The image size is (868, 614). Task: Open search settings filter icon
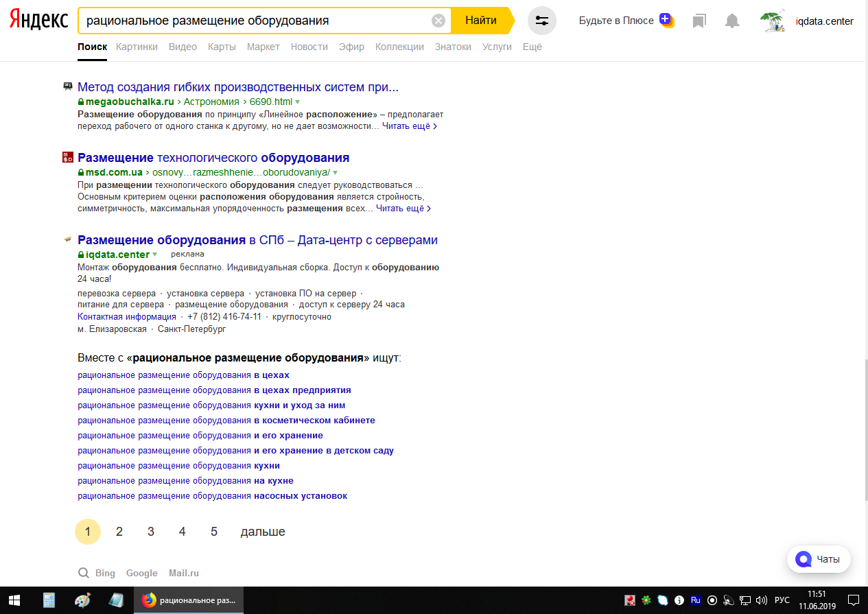point(542,21)
